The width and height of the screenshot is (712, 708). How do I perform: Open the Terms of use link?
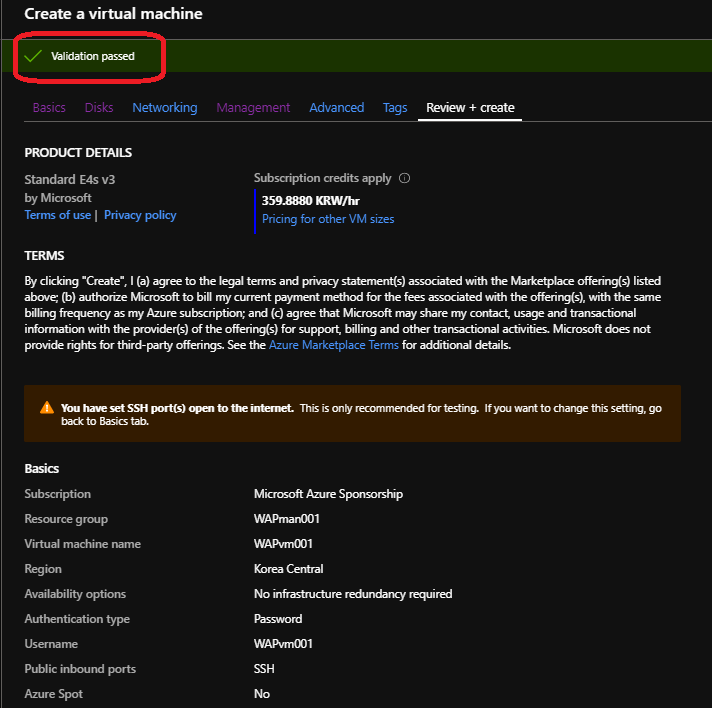pyautogui.click(x=58, y=215)
